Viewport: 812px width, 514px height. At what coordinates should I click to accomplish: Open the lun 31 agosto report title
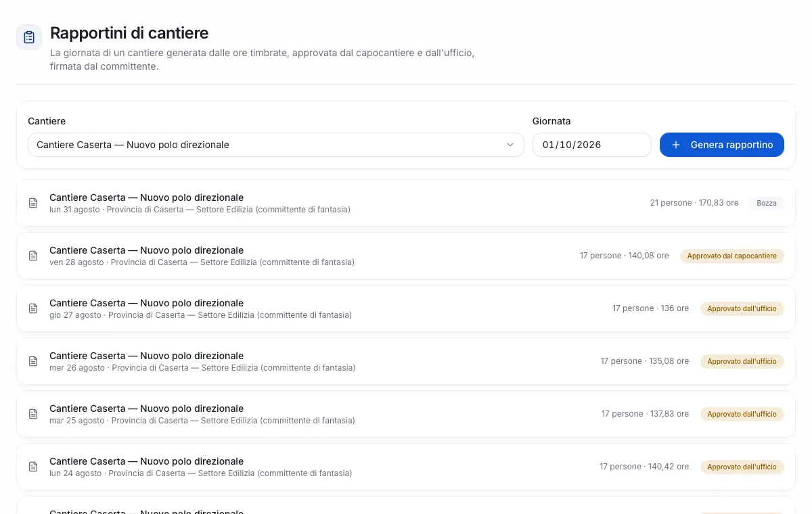[146, 197]
